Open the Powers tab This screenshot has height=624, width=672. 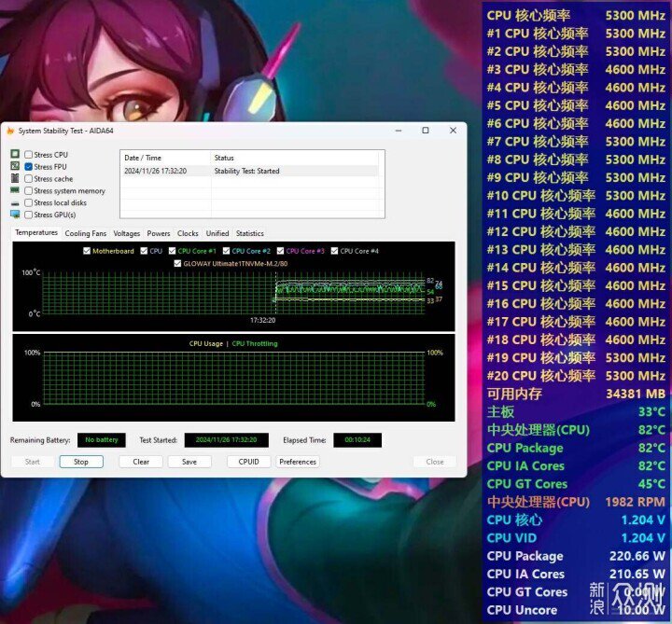click(x=159, y=233)
